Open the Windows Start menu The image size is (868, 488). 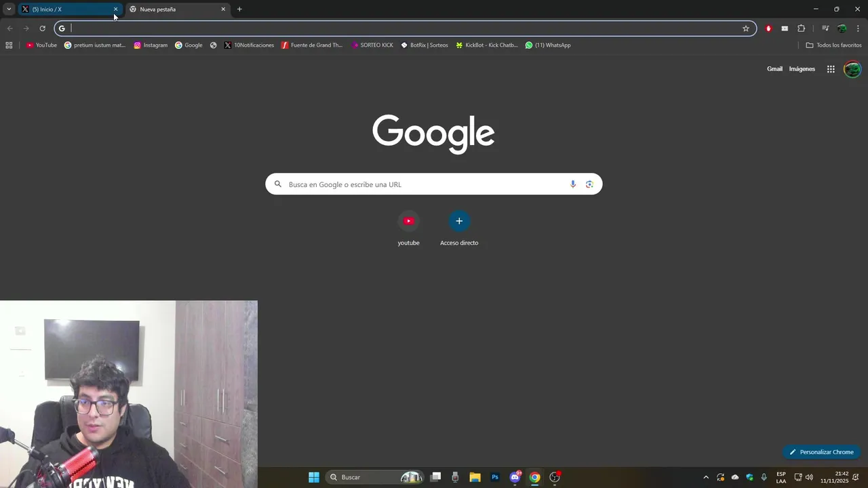click(314, 477)
